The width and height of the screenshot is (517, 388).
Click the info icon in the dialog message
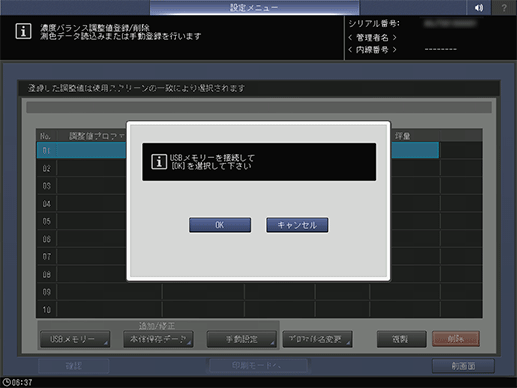(159, 162)
